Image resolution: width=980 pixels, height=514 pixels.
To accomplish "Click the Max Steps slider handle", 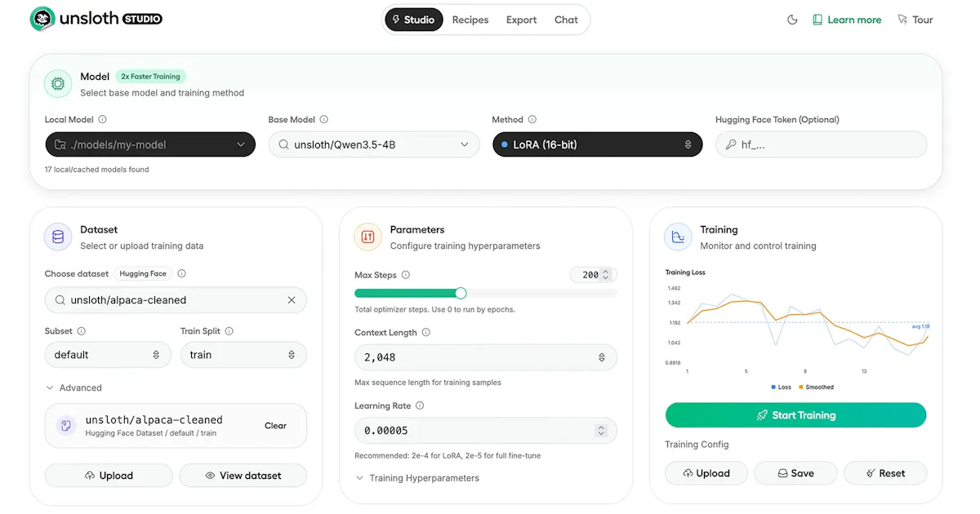I will [x=461, y=293].
